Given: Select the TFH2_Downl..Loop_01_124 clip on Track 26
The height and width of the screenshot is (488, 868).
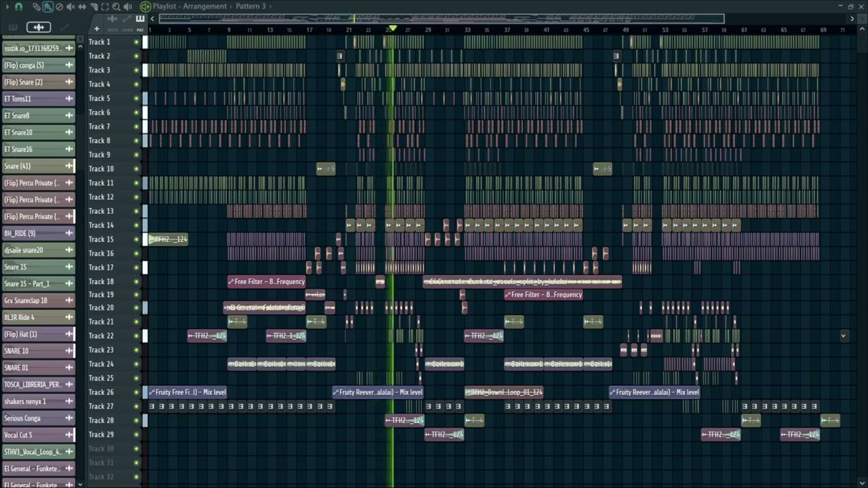Looking at the screenshot, I should coord(504,392).
